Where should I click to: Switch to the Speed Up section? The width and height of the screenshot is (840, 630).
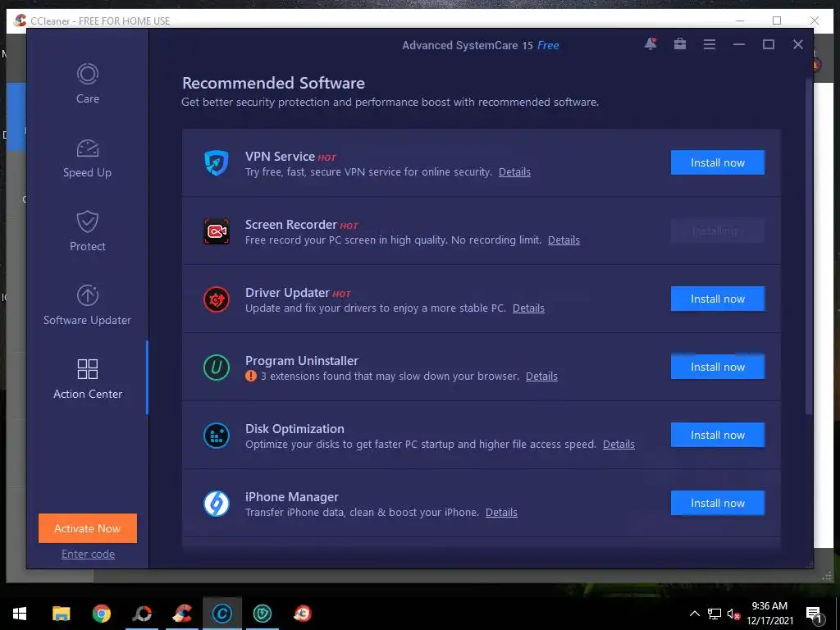[87, 158]
